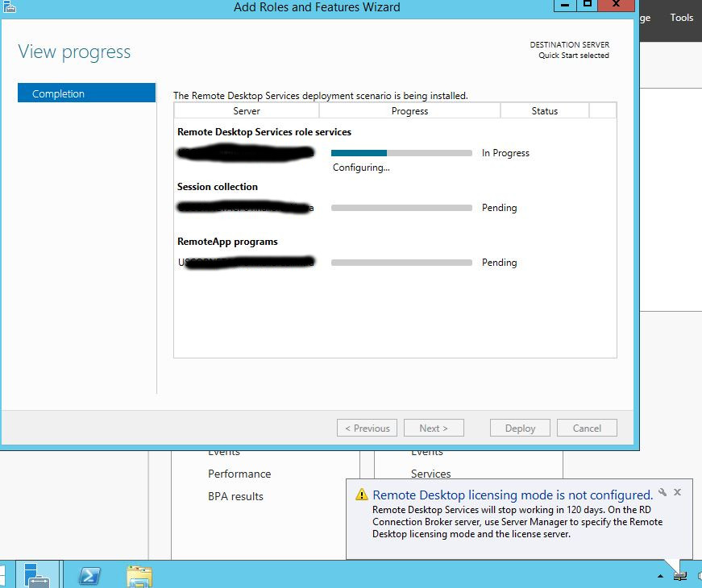Click the wizard title bar icon
Image resolution: width=702 pixels, height=588 pixels.
tap(9, 6)
